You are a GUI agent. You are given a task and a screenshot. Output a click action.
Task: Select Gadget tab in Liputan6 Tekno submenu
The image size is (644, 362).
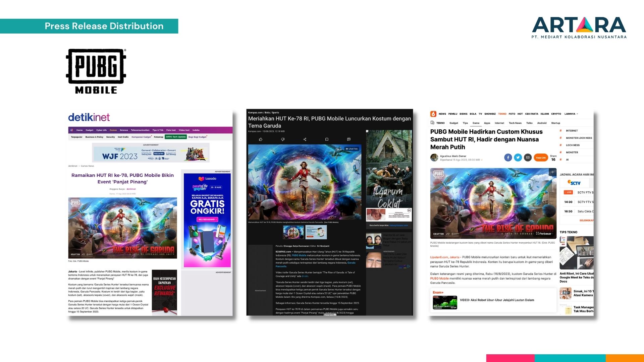click(x=454, y=123)
